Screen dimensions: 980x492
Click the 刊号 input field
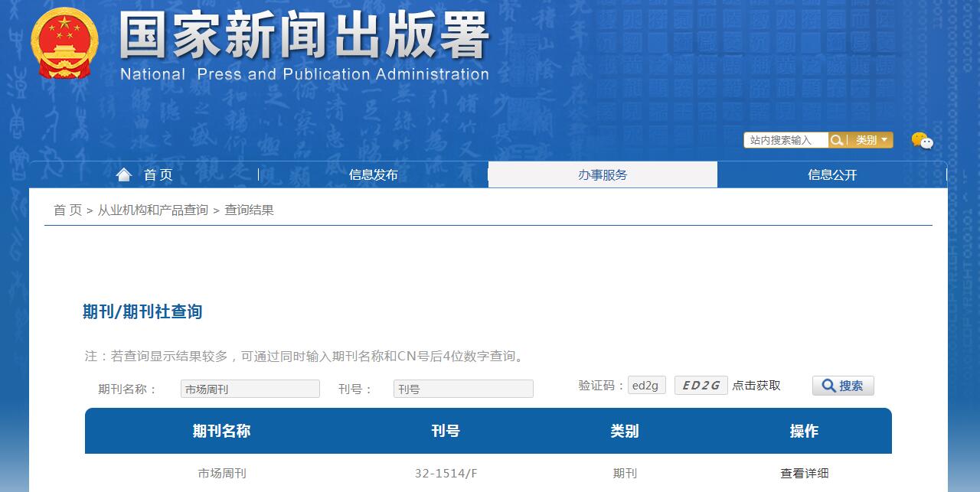[x=462, y=388]
